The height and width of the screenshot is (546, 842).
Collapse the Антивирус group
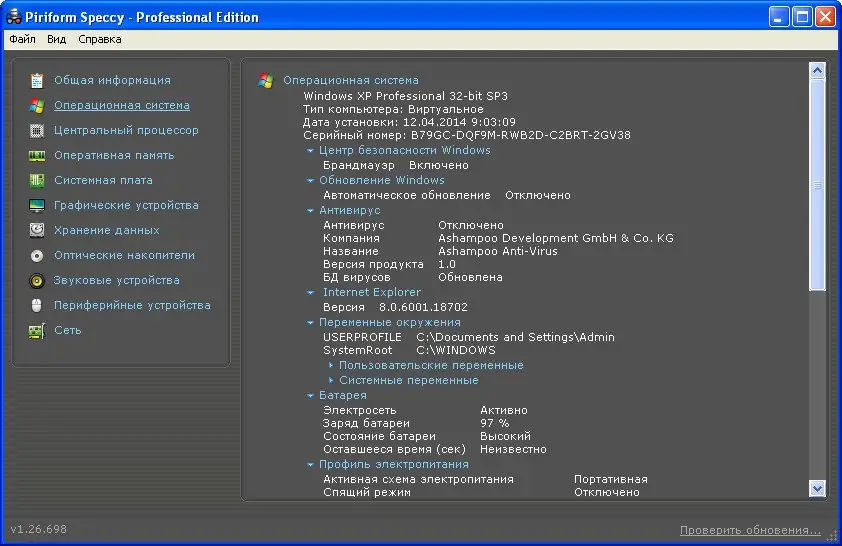coord(310,211)
